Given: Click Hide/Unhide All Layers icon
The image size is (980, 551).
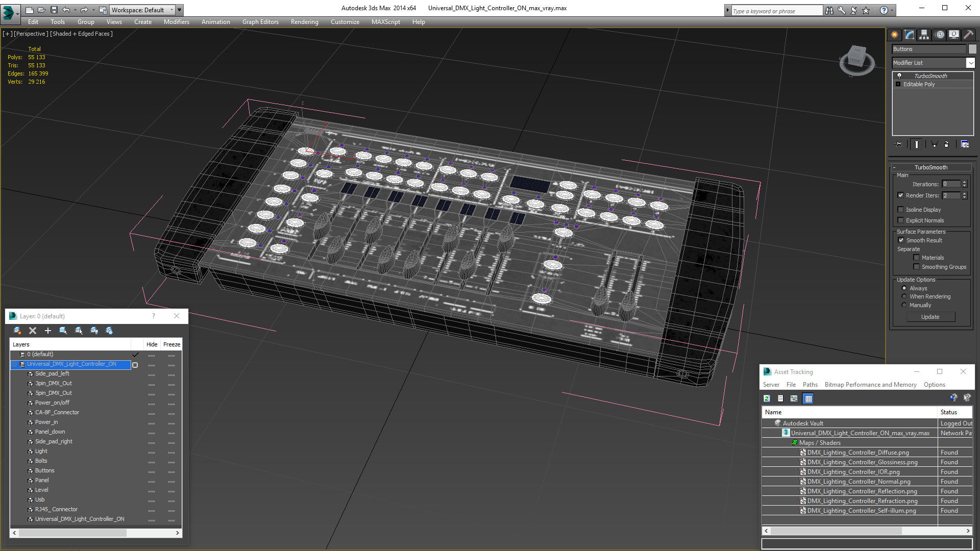Looking at the screenshot, I should 94,331.
